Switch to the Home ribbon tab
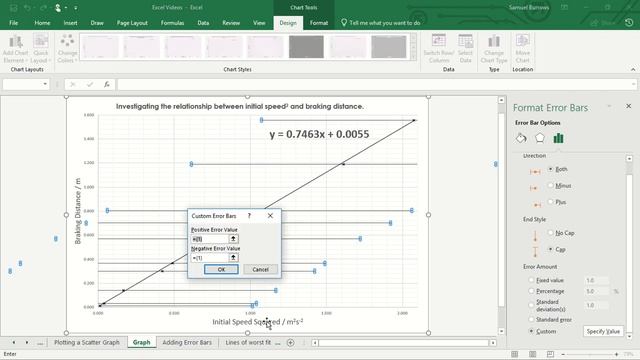Viewport: 640px width, 360px height. [x=42, y=23]
